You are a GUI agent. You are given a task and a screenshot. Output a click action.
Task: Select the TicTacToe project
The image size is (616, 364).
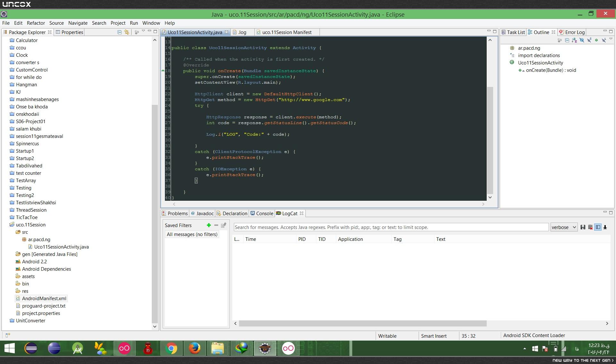[27, 217]
